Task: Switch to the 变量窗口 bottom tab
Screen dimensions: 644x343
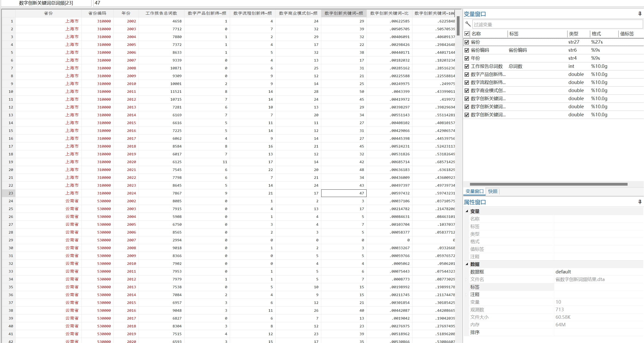Action: click(474, 191)
